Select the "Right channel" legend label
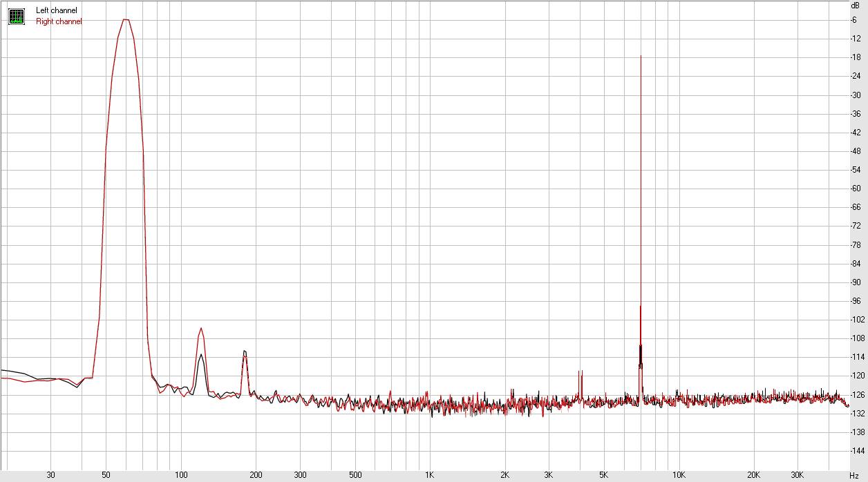 [x=59, y=21]
